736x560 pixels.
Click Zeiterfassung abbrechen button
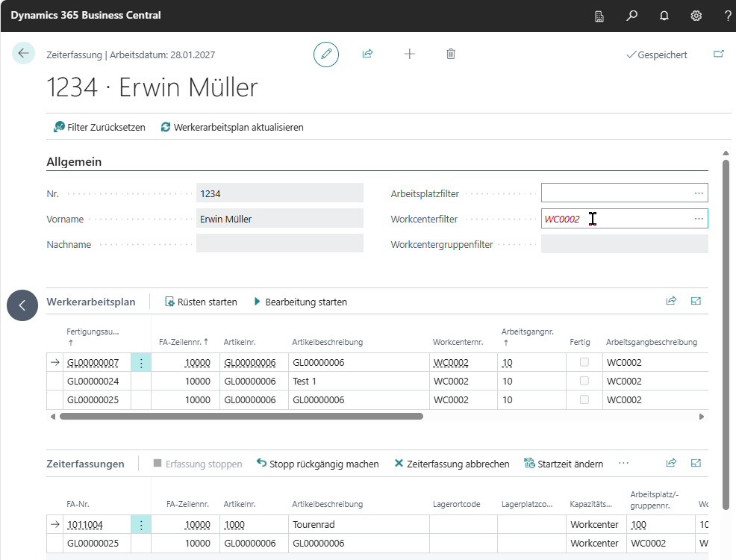click(452, 464)
